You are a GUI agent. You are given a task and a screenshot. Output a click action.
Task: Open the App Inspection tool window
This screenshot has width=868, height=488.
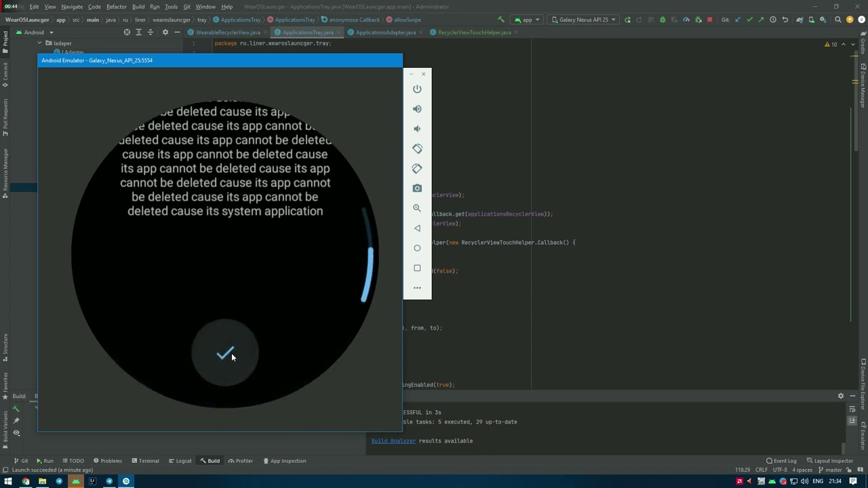click(x=284, y=461)
